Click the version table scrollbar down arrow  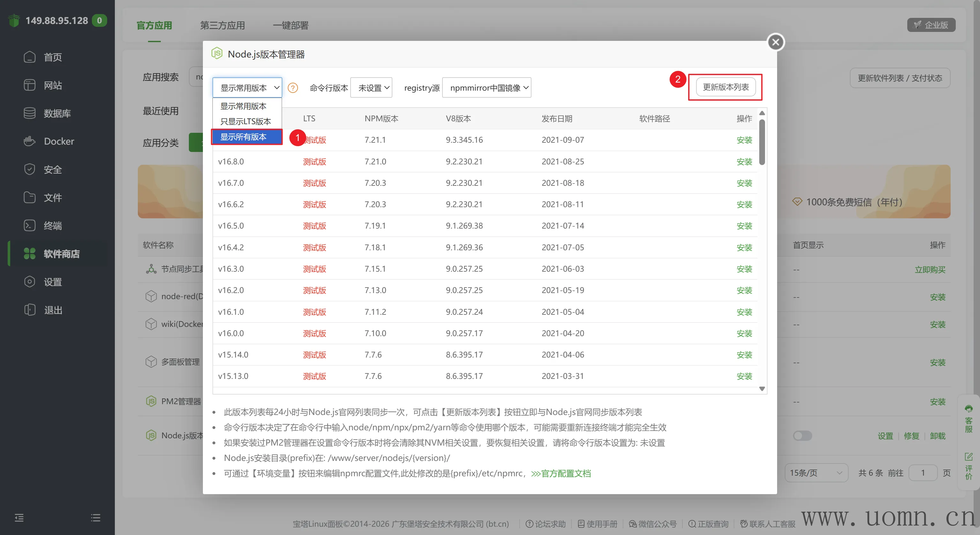pyautogui.click(x=762, y=389)
